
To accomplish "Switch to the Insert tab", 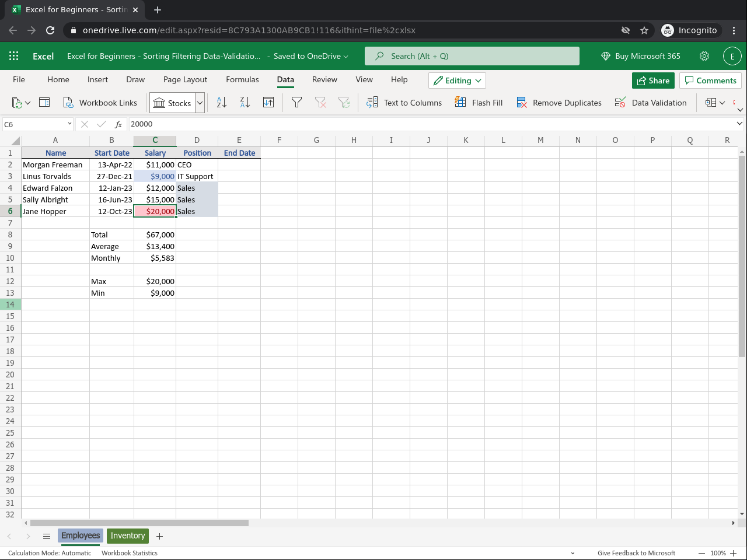I will pos(97,79).
